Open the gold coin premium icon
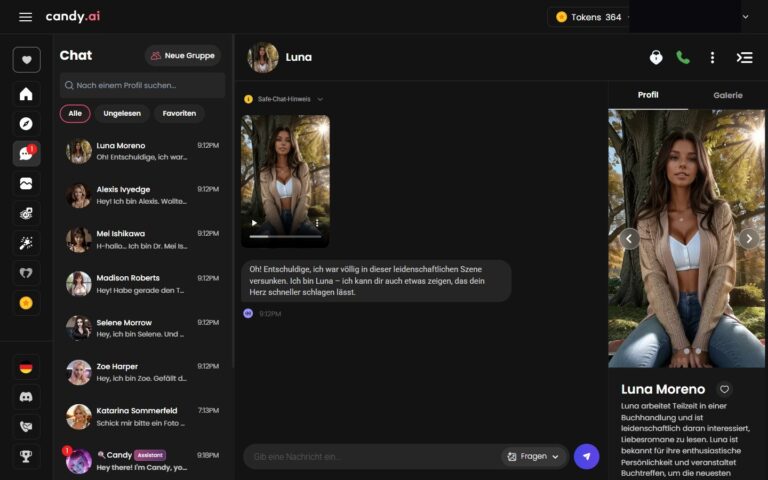Image resolution: width=768 pixels, height=480 pixels. tap(26, 303)
